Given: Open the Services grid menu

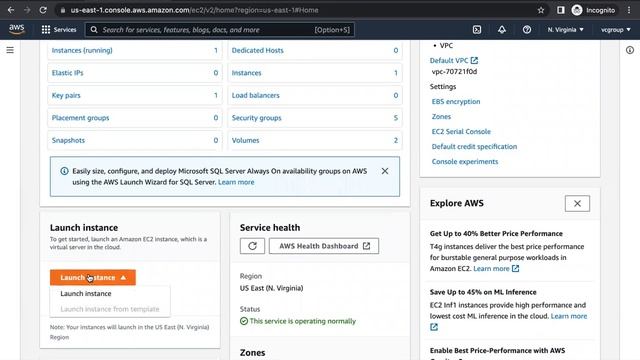Looking at the screenshot, I should (x=59, y=30).
